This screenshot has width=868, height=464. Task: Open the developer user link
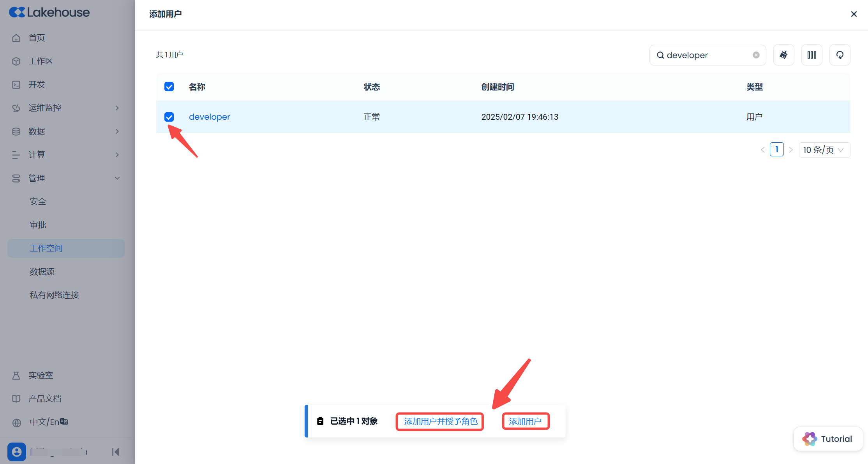(x=209, y=117)
